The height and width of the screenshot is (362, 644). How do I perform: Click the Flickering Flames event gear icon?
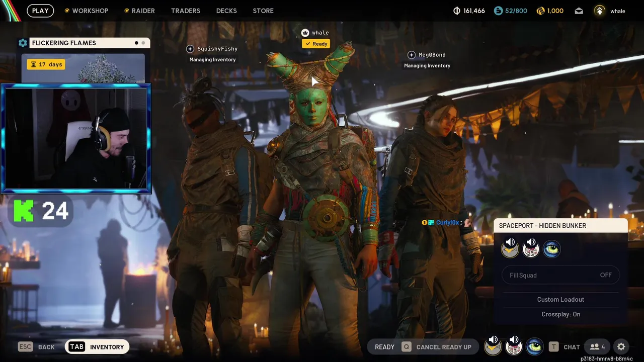[x=23, y=43]
